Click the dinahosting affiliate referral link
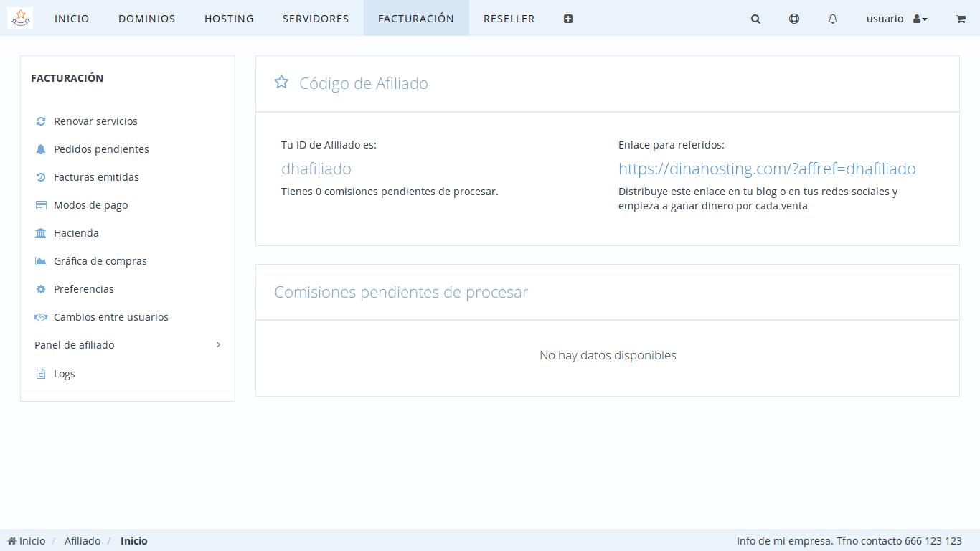Viewport: 980px width, 551px height. pos(767,169)
